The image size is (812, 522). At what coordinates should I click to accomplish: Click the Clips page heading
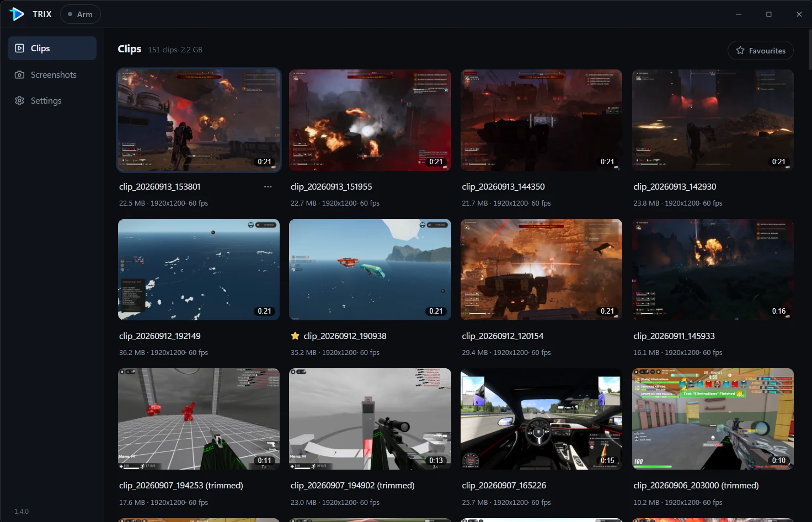click(130, 49)
